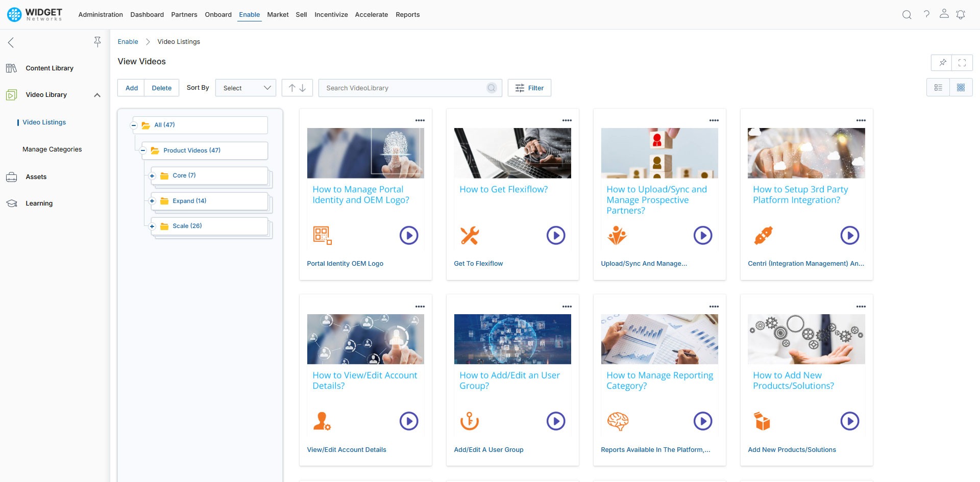This screenshot has height=482, width=980.
Task: Enter fullscreen using the expand icon
Action: [x=962, y=63]
